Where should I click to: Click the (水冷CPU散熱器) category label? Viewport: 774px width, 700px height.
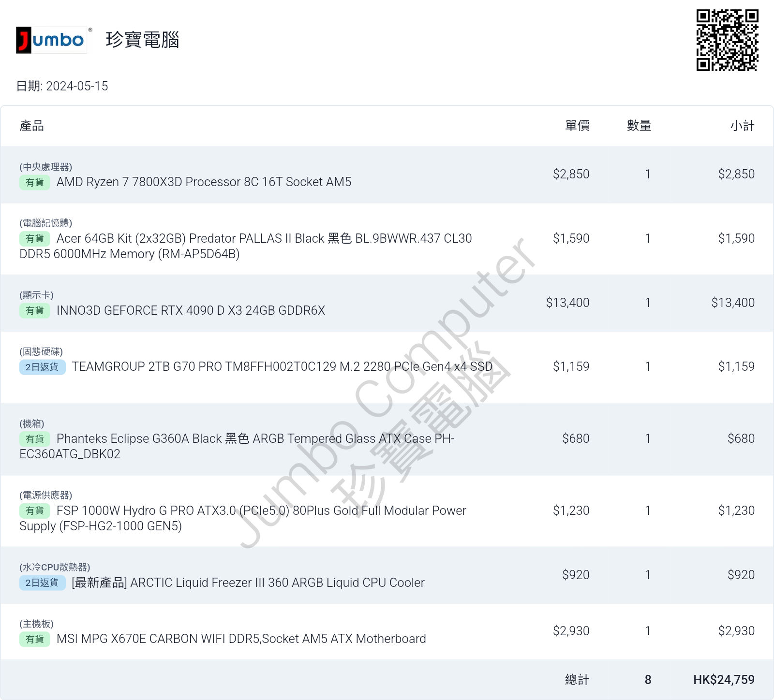(x=55, y=567)
